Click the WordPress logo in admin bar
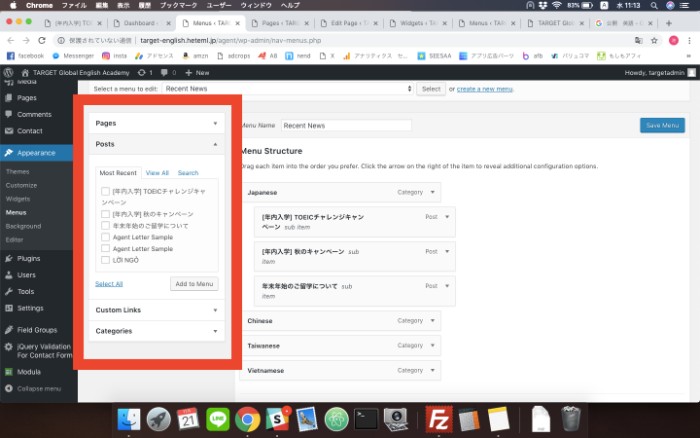 (8, 73)
